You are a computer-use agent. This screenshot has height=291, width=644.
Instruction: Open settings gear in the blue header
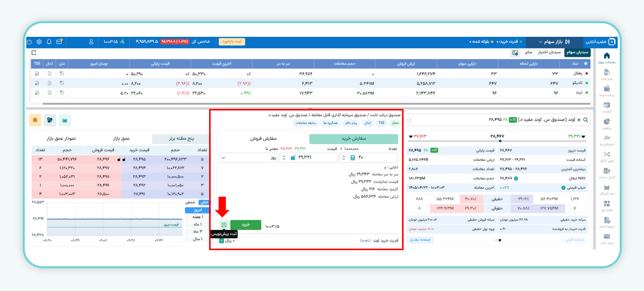[x=39, y=41]
